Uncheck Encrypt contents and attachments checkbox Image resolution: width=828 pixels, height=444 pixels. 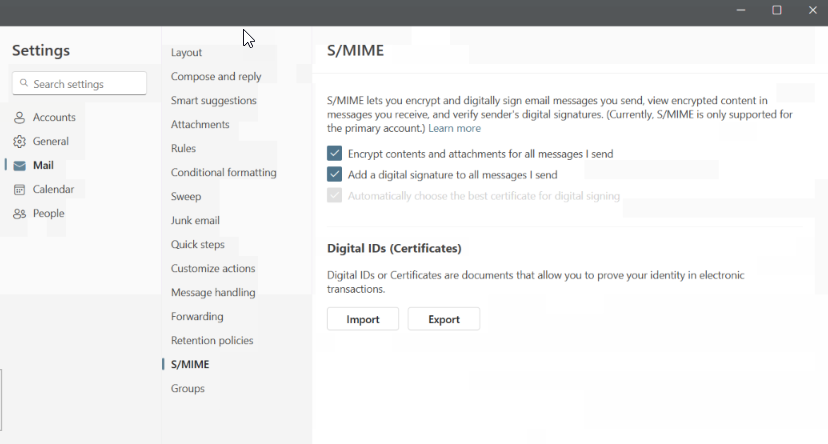tap(334, 154)
